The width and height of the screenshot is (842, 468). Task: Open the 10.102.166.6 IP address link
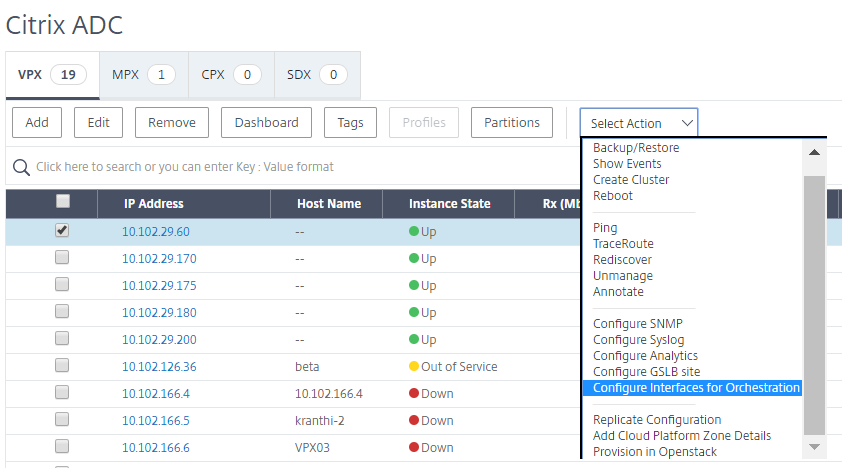[156, 448]
